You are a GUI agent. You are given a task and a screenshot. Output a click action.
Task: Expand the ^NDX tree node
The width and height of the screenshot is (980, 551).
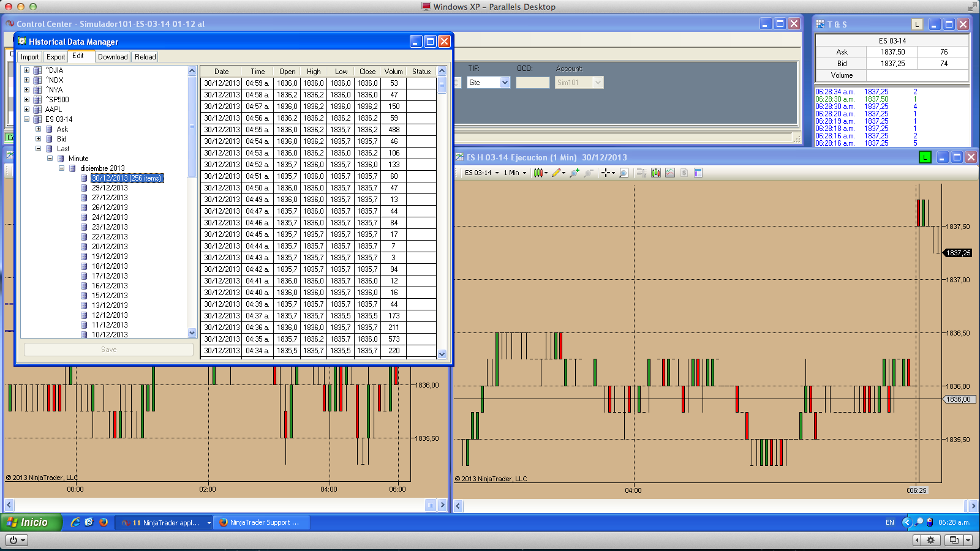26,80
